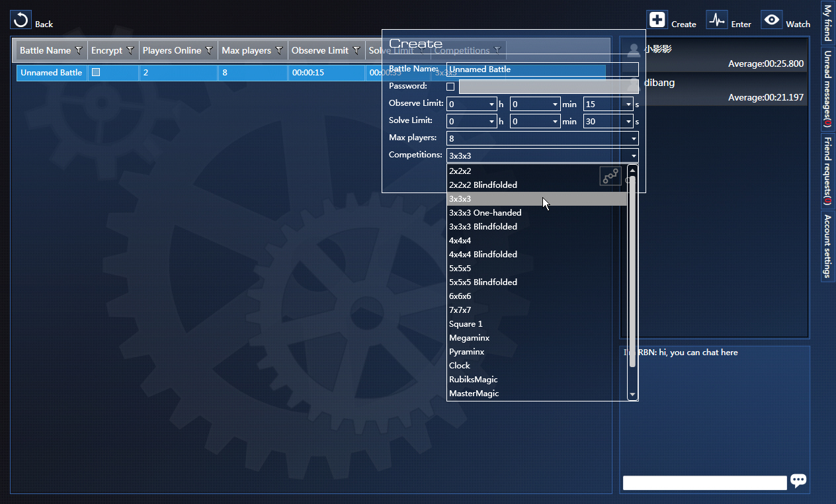
Task: Select the Unnamed Battle row name cell
Action: [52, 73]
